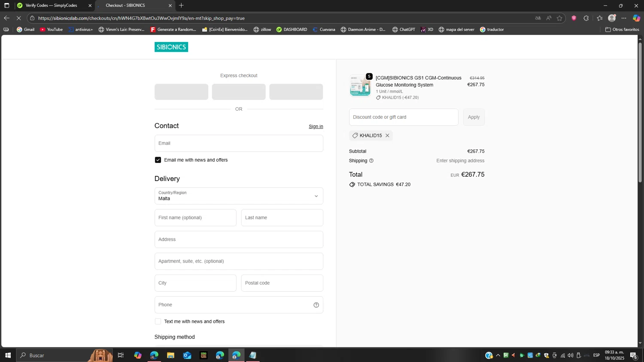The height and width of the screenshot is (362, 644).
Task: Focus the Discount code or gift card field
Action: (404, 117)
